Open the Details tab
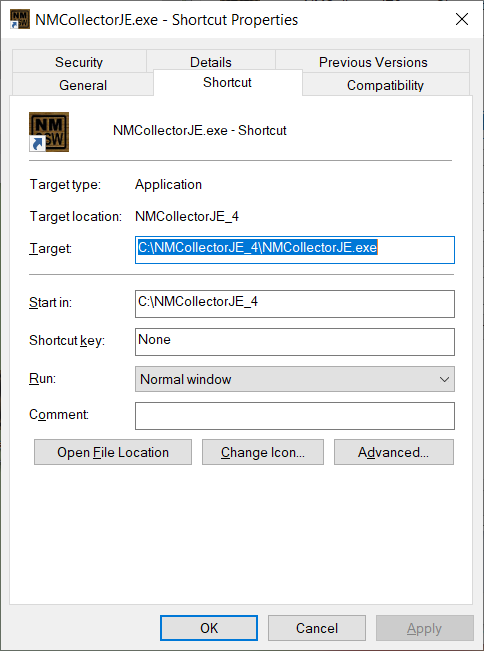The height and width of the screenshot is (656, 485). tap(210, 62)
